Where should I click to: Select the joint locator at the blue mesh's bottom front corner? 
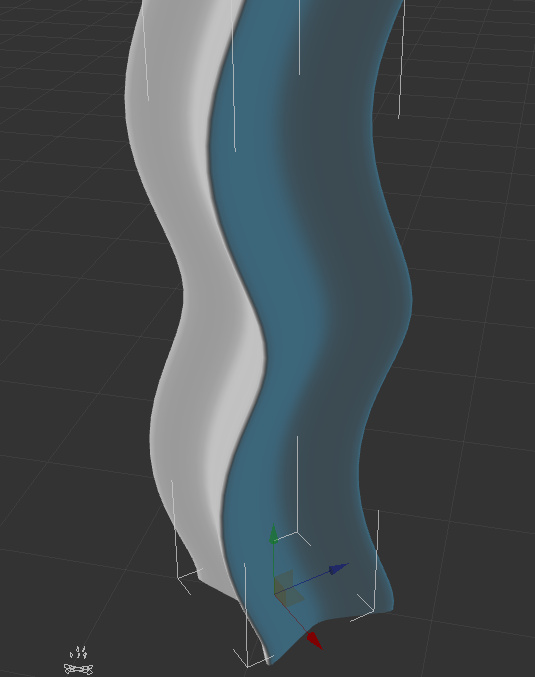(x=248, y=615)
